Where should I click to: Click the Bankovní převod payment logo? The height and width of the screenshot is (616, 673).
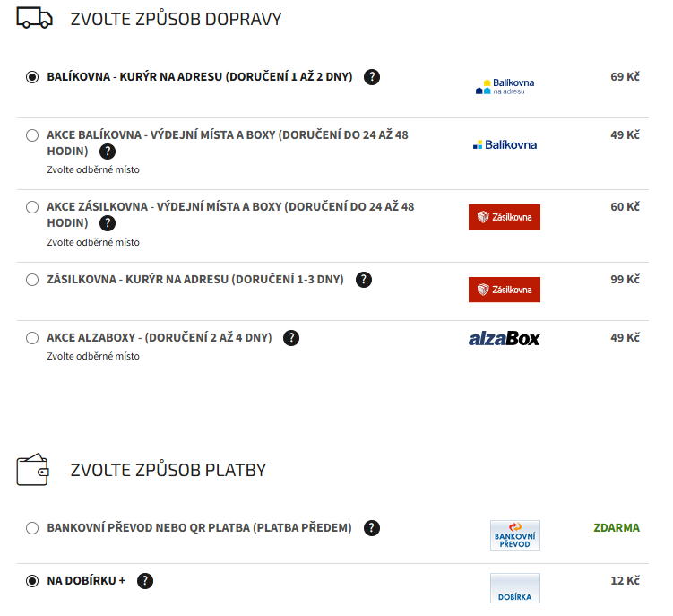(515, 535)
